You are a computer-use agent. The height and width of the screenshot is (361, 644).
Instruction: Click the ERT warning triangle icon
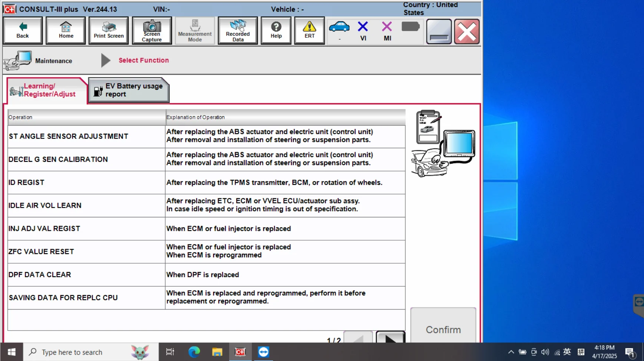[x=309, y=30]
